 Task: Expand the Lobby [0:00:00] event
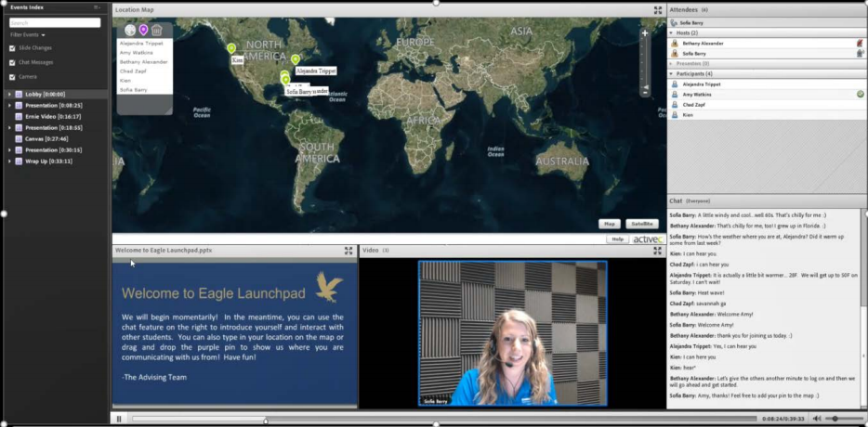[9, 95]
